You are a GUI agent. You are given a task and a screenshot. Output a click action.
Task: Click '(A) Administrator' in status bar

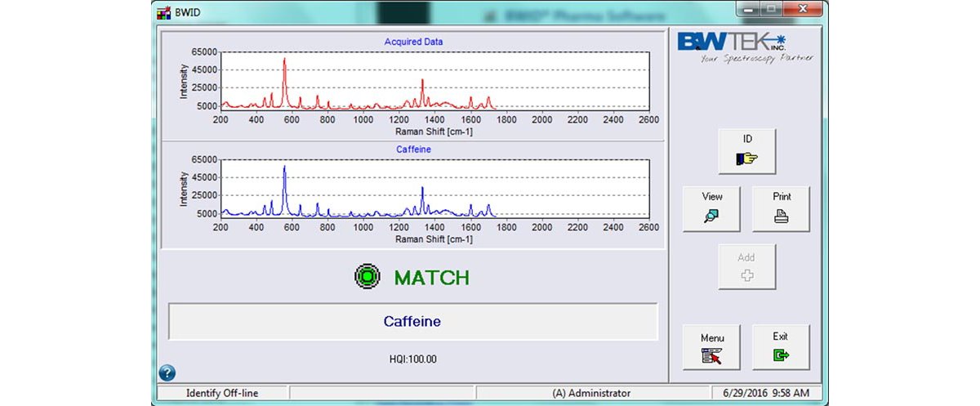click(591, 393)
